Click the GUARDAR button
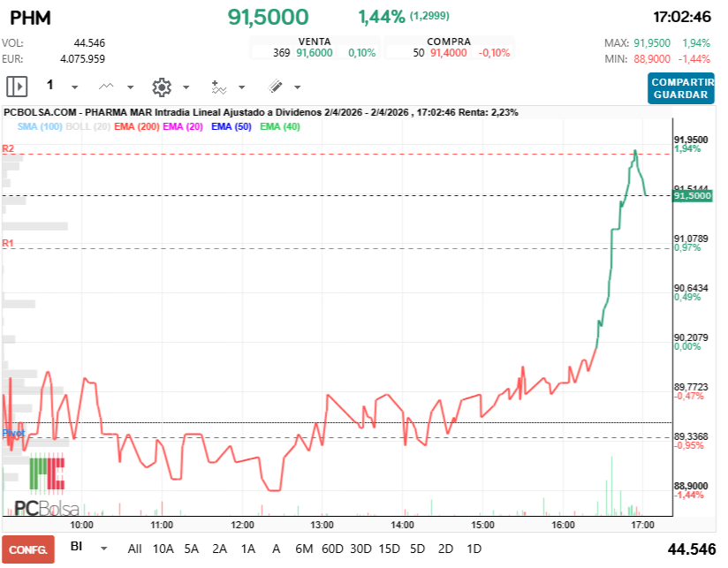The height and width of the screenshot is (568, 728). coord(680,94)
